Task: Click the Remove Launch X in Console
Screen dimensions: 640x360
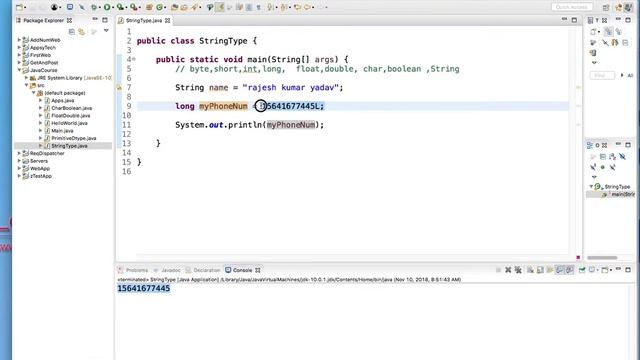Action: click(508, 270)
